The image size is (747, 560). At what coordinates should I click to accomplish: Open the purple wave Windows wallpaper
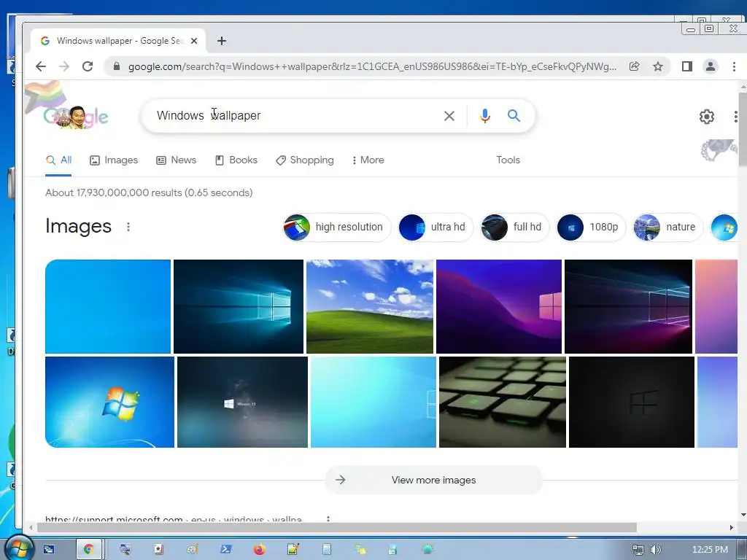499,307
